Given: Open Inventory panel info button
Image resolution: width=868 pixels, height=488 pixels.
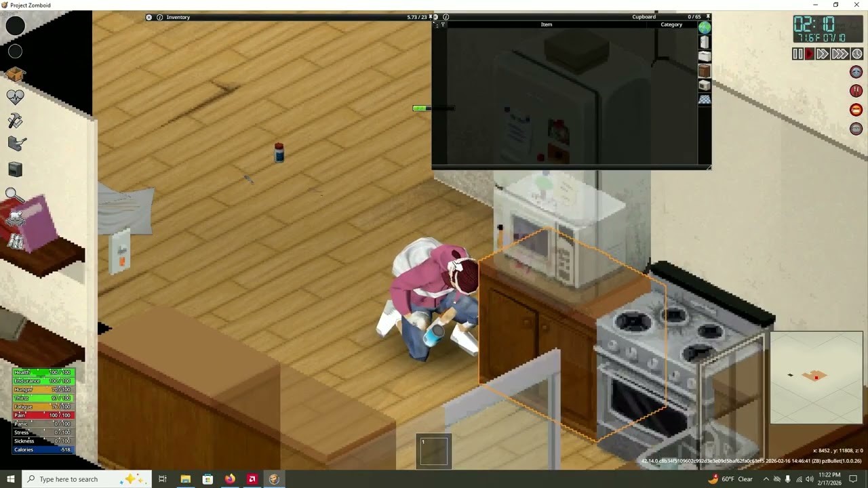Looking at the screenshot, I should [x=160, y=17].
